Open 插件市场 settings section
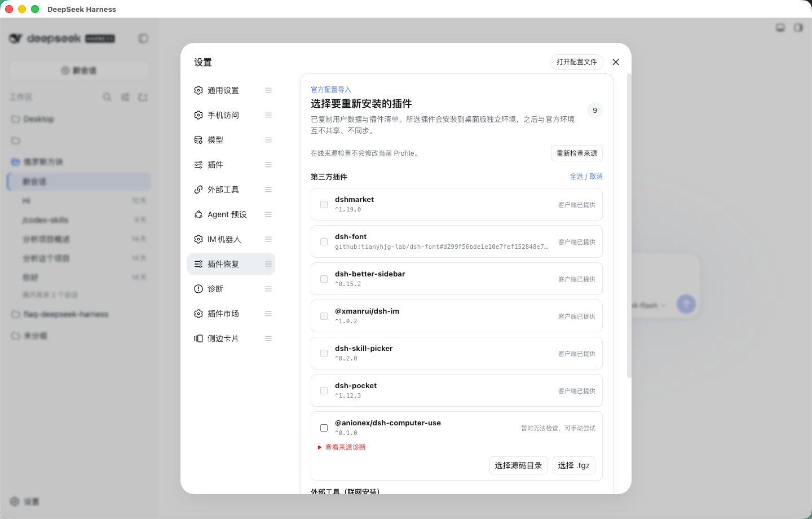This screenshot has height=519, width=812. coord(231,314)
